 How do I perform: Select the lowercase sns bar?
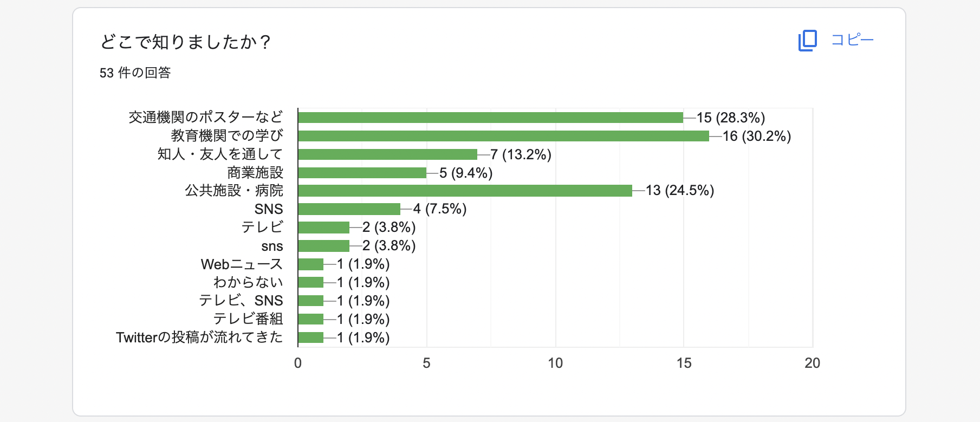click(323, 246)
